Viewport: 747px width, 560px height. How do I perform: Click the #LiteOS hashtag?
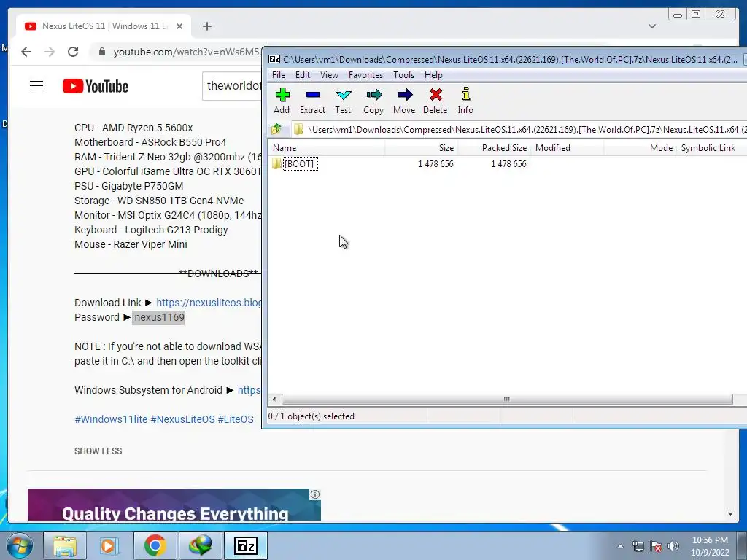click(x=236, y=419)
